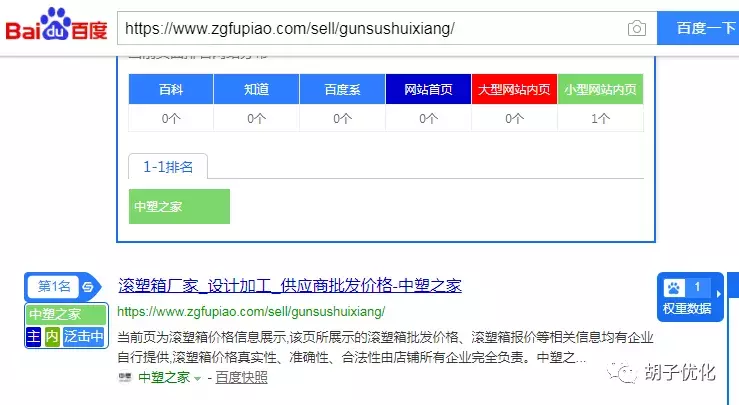Open the 百度快照 cached link
739x405 pixels.
[x=241, y=377]
